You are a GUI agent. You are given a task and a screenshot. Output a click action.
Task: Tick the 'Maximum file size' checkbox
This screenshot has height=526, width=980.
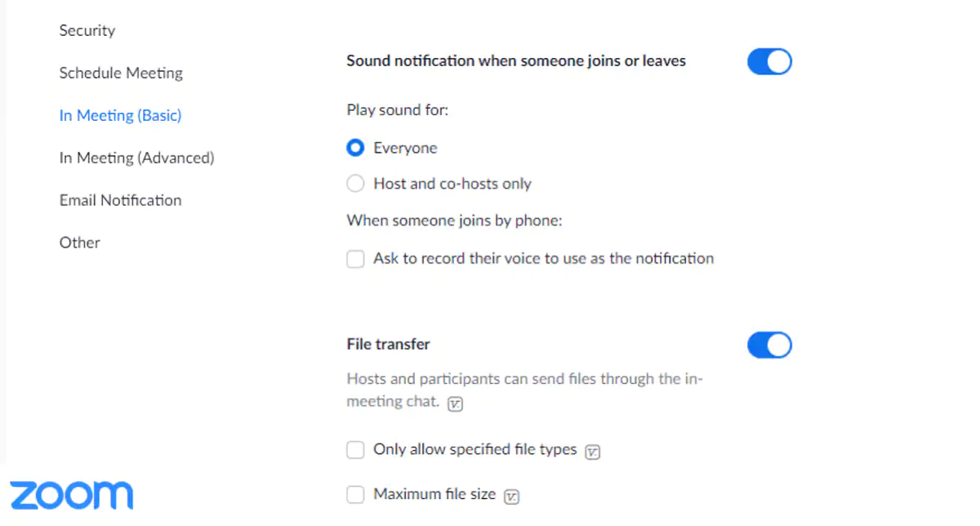pos(355,494)
